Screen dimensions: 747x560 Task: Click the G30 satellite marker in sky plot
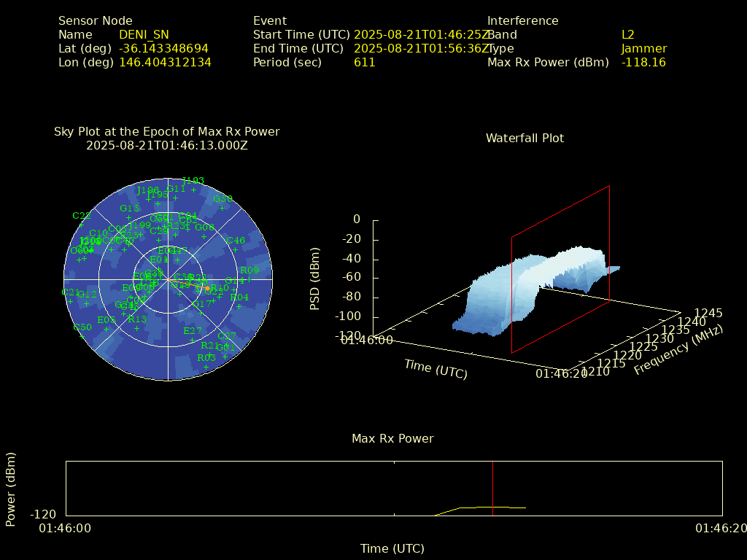pos(223,209)
